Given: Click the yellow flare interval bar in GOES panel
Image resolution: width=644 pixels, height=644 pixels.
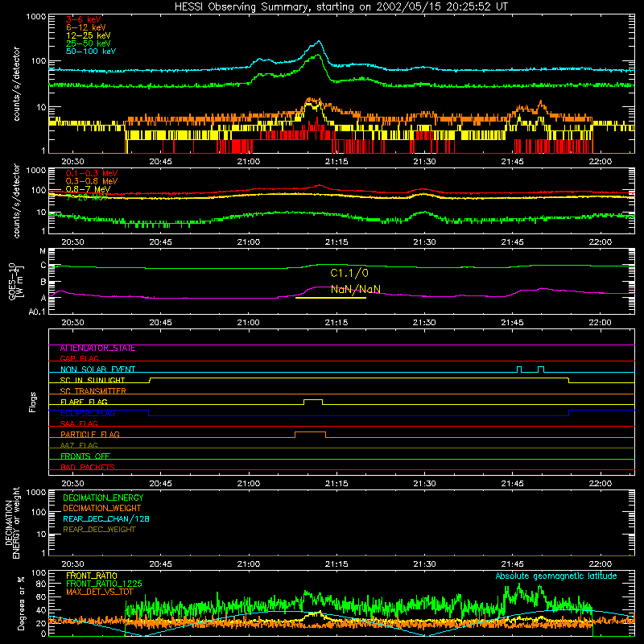Looking at the screenshot, I should pos(331,298).
